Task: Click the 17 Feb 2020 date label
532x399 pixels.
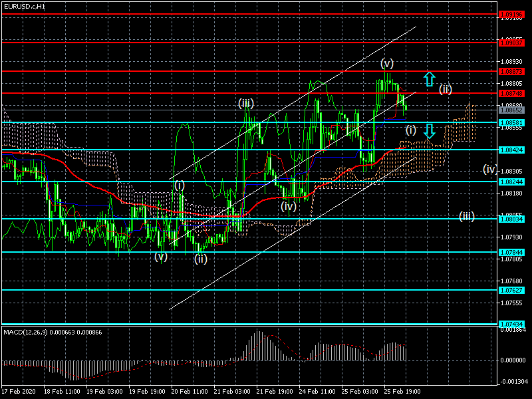Action: pos(19,391)
